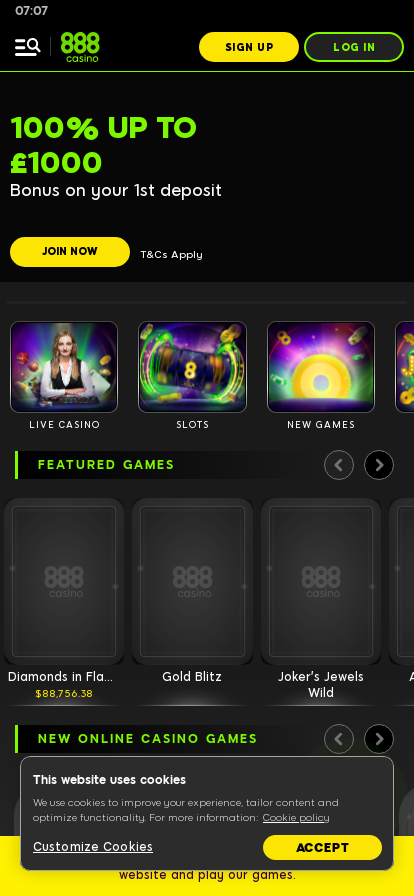The width and height of the screenshot is (414, 896).
Task: Show next Featured Games with right arrow
Action: coord(379,465)
